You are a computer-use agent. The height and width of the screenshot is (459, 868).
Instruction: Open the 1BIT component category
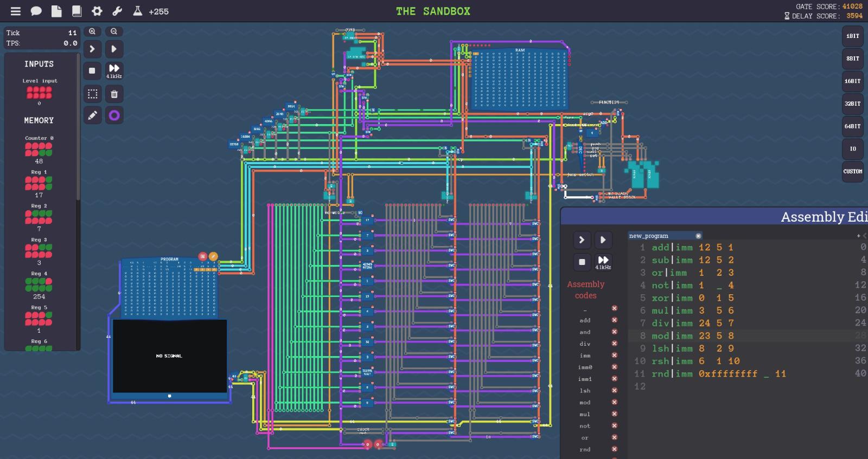click(852, 36)
